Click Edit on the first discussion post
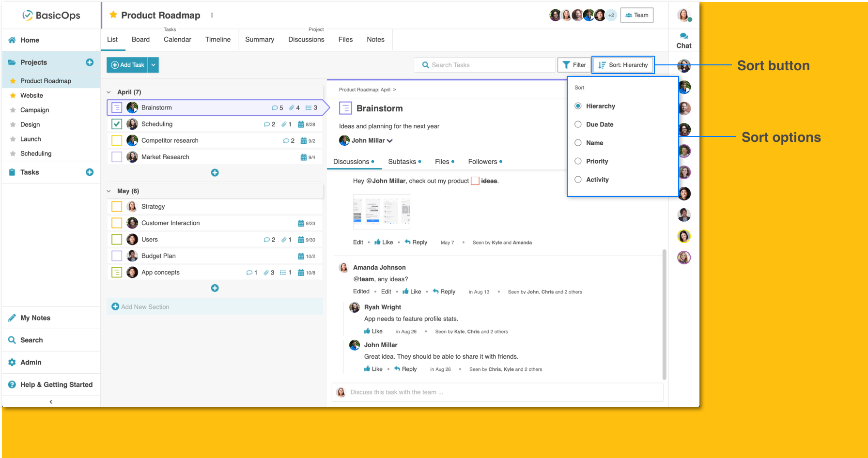Image resolution: width=868 pixels, height=458 pixels. pos(358,243)
